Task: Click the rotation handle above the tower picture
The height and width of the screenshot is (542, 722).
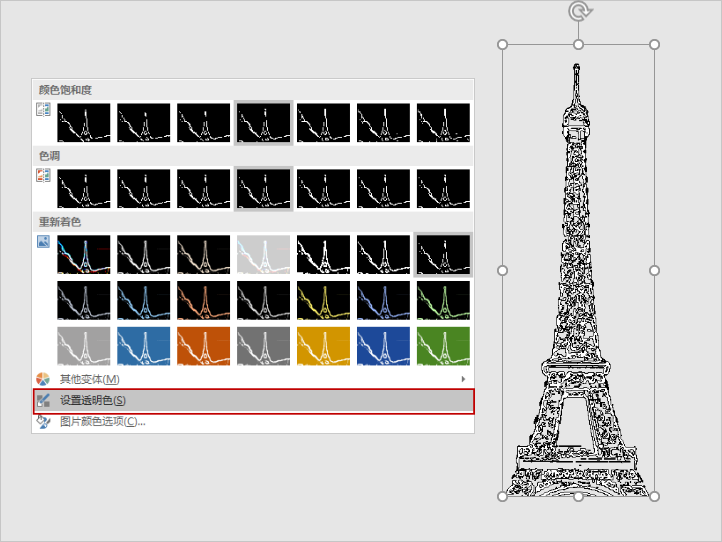Action: tap(578, 11)
